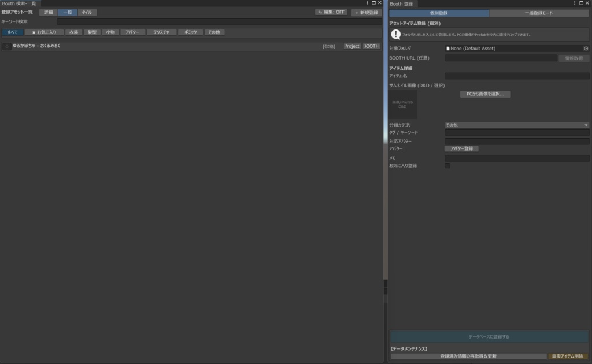Image resolution: width=592 pixels, height=364 pixels.
Task: Select 個別登録 tab
Action: coord(439,13)
